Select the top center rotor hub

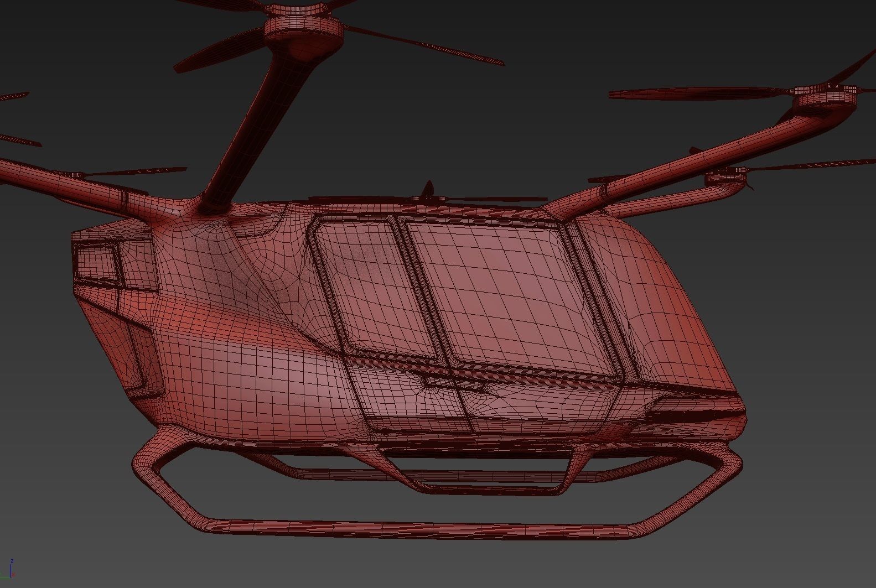[x=304, y=24]
